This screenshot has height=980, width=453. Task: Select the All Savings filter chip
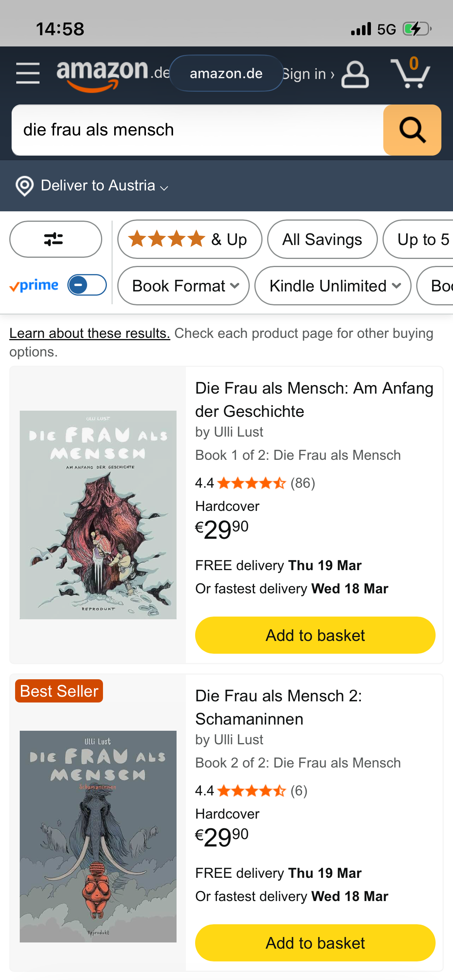tap(322, 239)
